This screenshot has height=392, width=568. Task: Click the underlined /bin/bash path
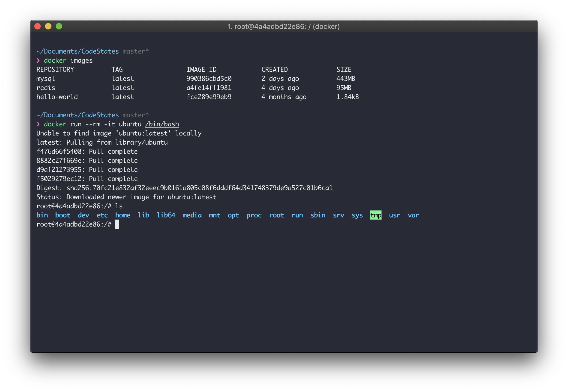[162, 124]
